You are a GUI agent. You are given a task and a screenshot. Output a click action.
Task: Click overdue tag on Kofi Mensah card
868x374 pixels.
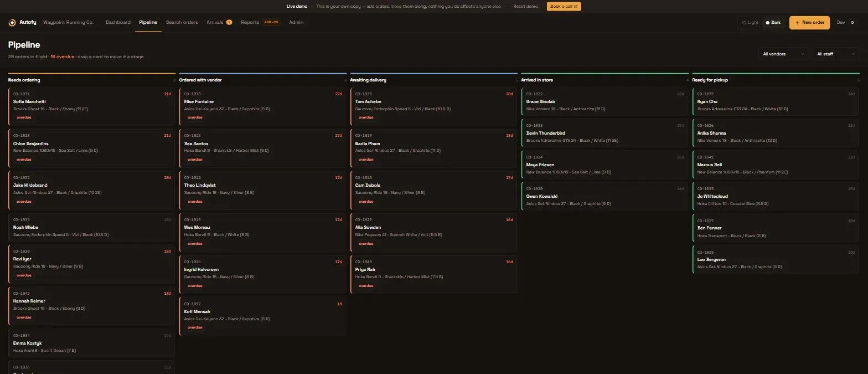(x=195, y=327)
